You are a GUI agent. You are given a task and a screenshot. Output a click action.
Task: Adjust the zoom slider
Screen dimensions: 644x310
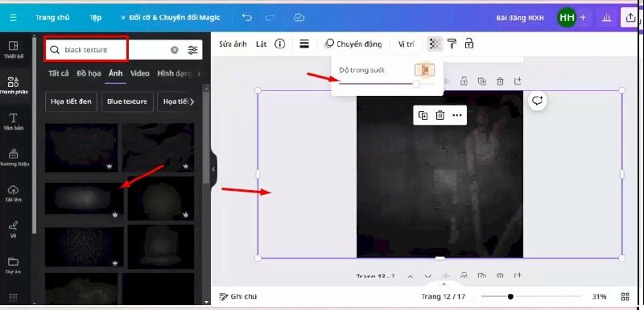[531, 296]
